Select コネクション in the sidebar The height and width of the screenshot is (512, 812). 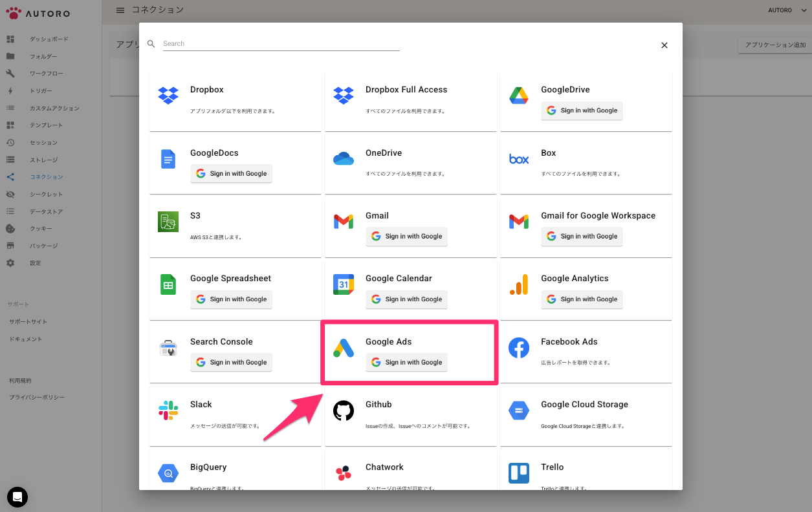point(46,177)
